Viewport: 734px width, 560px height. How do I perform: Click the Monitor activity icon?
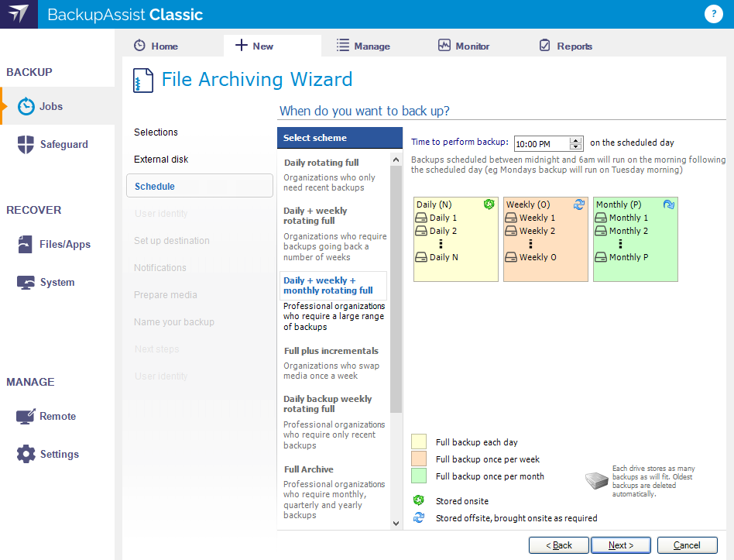pyautogui.click(x=444, y=46)
